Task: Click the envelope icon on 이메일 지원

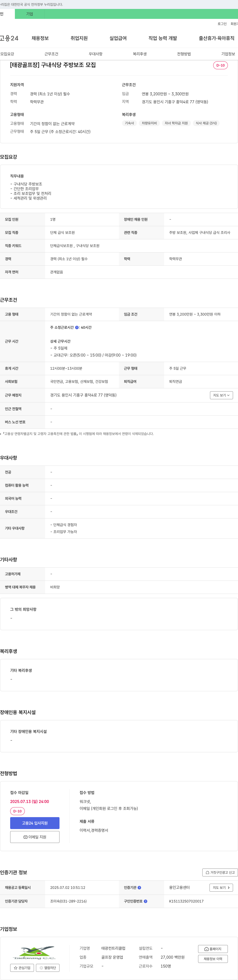Action: [26, 837]
